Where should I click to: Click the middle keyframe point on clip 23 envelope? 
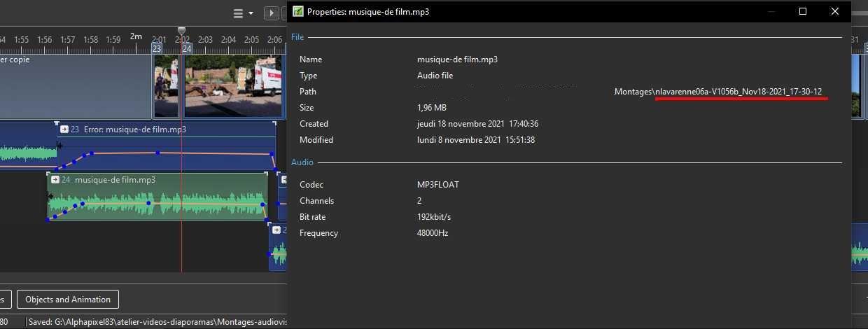pyautogui.click(x=157, y=153)
